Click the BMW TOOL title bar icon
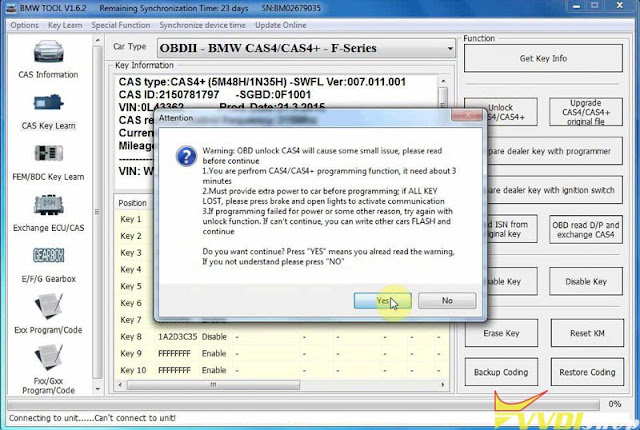 point(11,8)
